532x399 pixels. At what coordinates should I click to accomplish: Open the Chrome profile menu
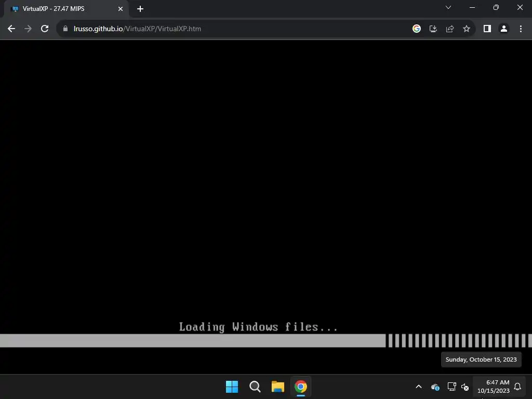click(x=504, y=29)
